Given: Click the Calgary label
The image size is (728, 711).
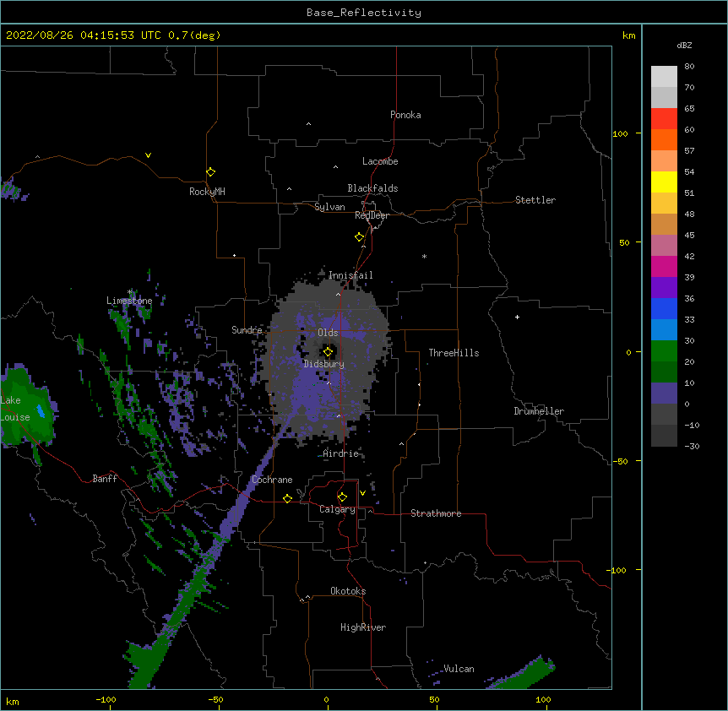Looking at the screenshot, I should pyautogui.click(x=337, y=509).
